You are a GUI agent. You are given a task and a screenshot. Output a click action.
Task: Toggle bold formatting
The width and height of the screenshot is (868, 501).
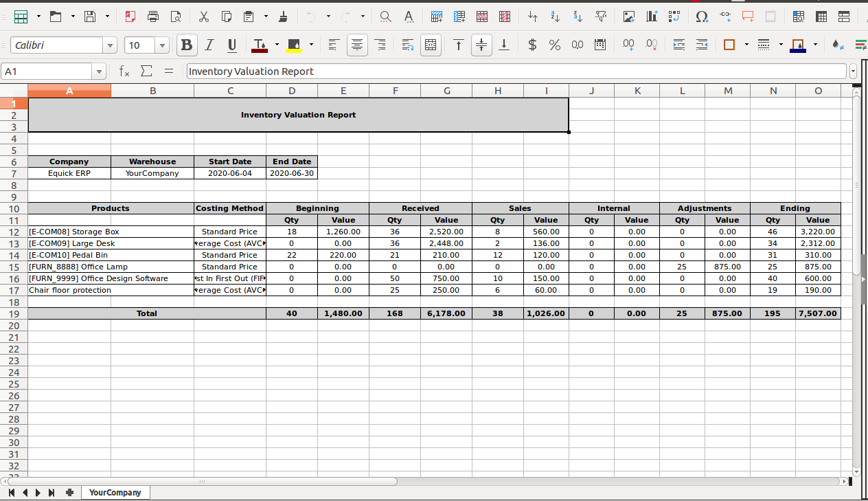click(185, 45)
